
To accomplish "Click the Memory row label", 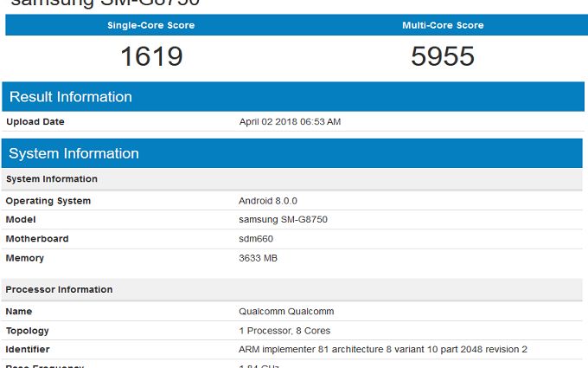I will pos(25,258).
